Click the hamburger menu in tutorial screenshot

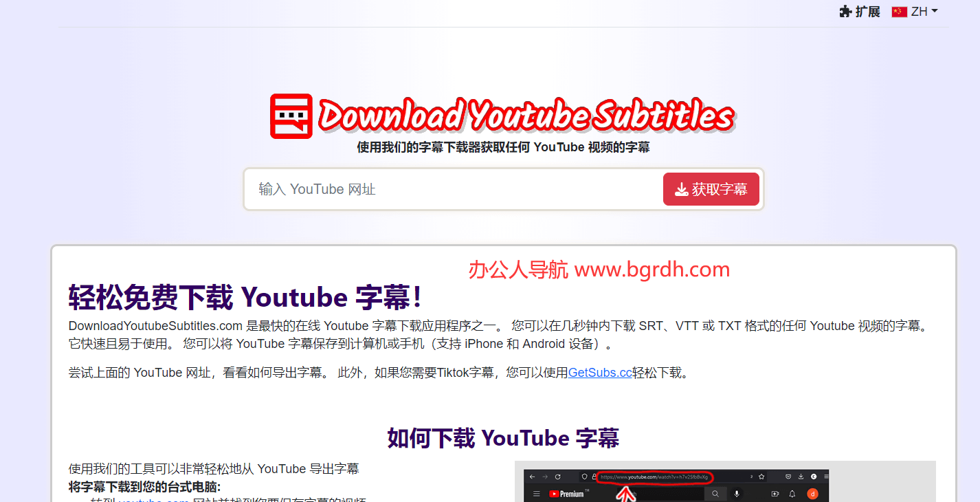click(536, 494)
